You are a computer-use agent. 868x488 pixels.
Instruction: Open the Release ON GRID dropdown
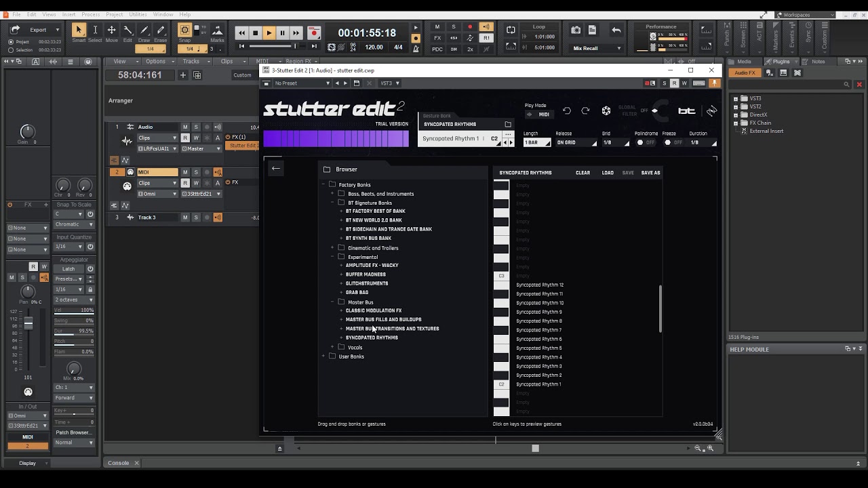point(576,142)
